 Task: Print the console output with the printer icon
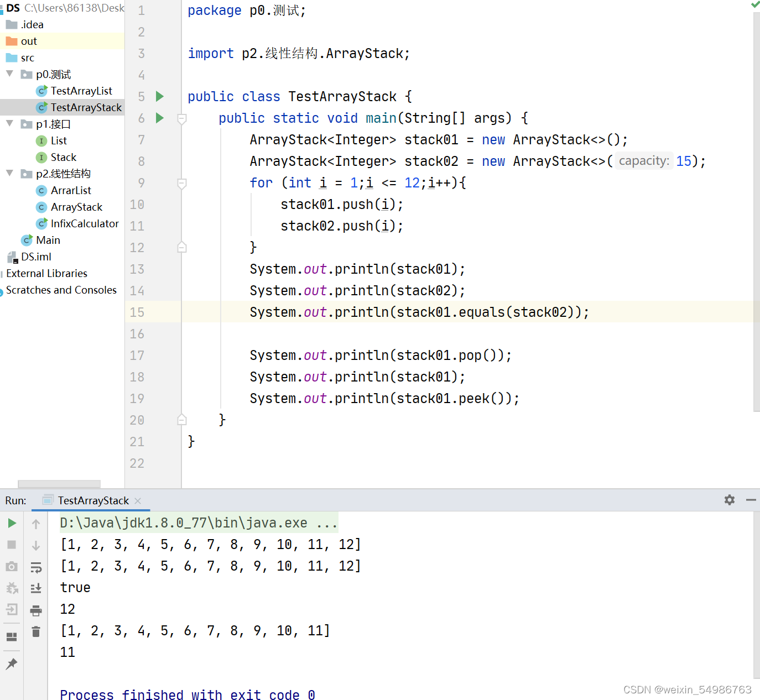point(36,610)
